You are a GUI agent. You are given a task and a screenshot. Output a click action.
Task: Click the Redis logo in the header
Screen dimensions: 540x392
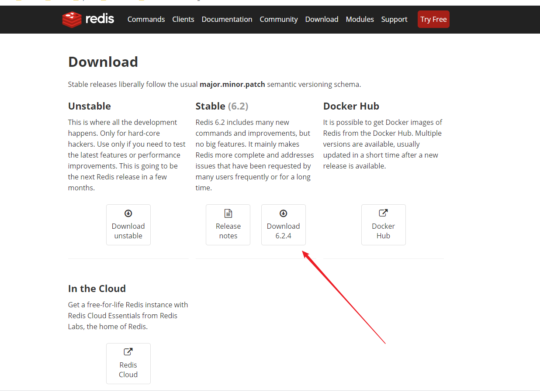pyautogui.click(x=88, y=19)
